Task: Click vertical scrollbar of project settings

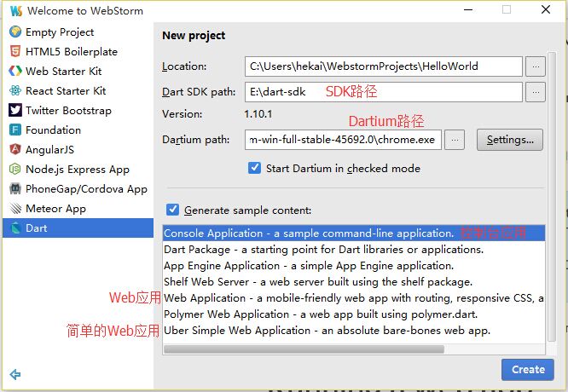Action: (552, 197)
